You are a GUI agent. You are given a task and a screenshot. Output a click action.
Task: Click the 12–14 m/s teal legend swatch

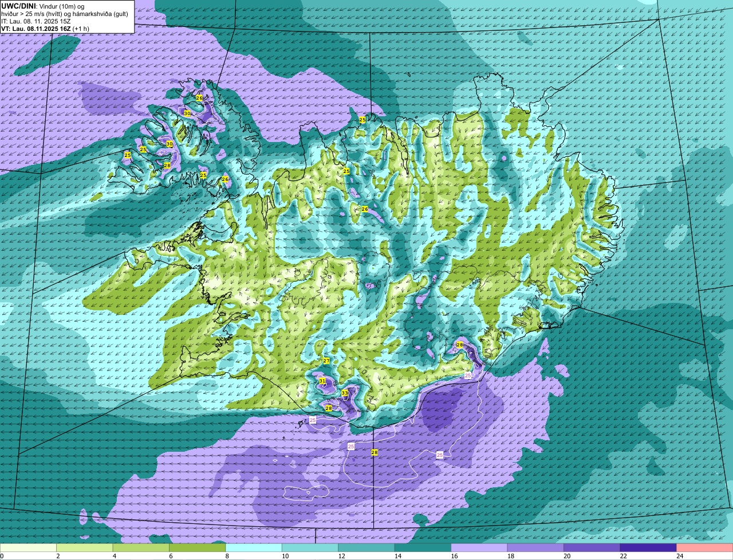(x=367, y=547)
